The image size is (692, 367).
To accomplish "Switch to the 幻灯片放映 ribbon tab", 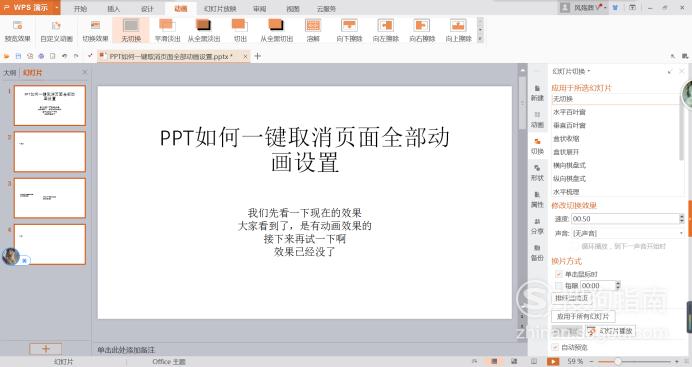I will [220, 8].
